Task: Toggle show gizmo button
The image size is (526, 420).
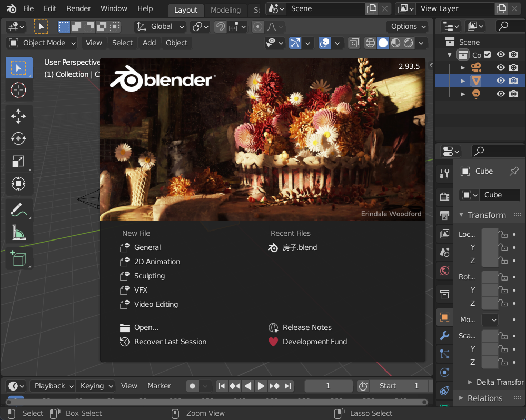Action: pyautogui.click(x=295, y=43)
